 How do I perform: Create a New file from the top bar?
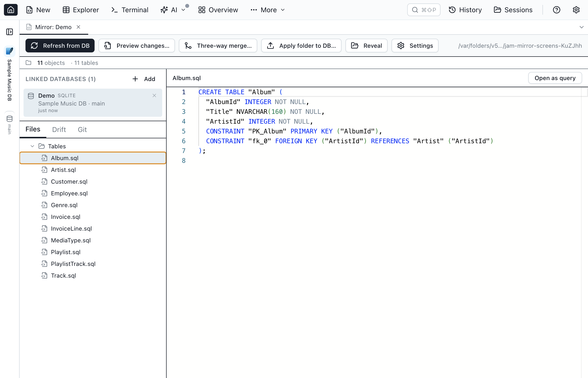[38, 10]
